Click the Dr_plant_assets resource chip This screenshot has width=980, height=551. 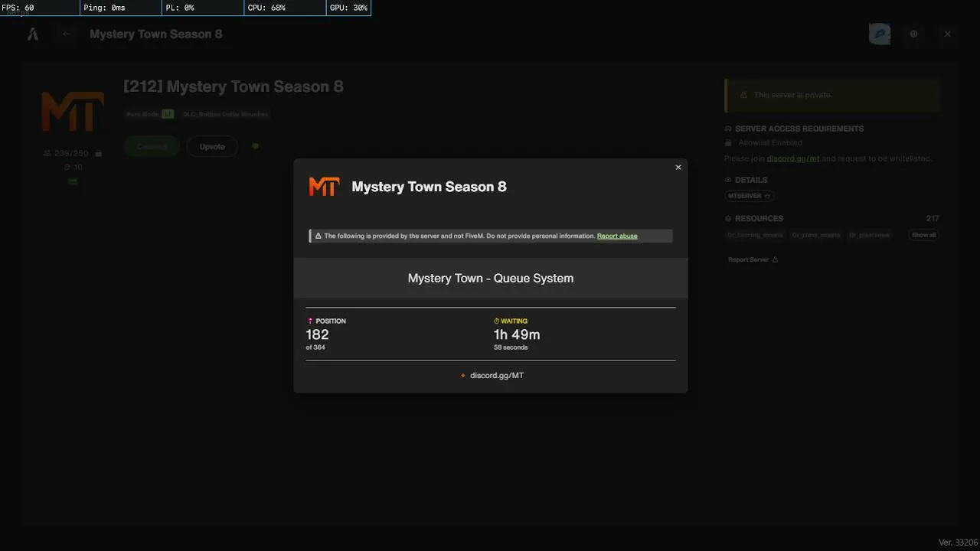816,235
